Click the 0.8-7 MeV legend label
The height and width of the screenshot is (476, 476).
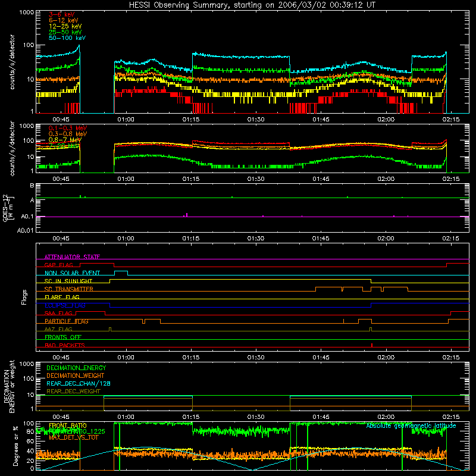pyautogui.click(x=65, y=140)
